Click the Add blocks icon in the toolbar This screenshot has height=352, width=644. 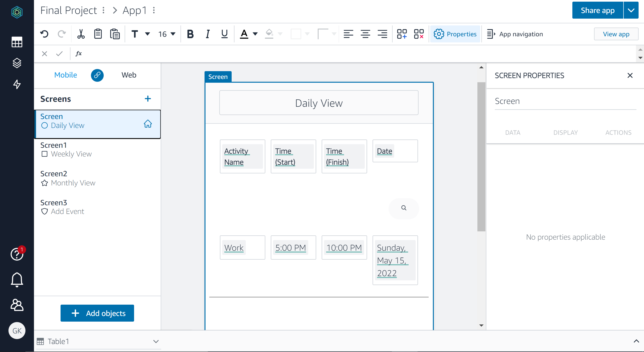(x=402, y=34)
